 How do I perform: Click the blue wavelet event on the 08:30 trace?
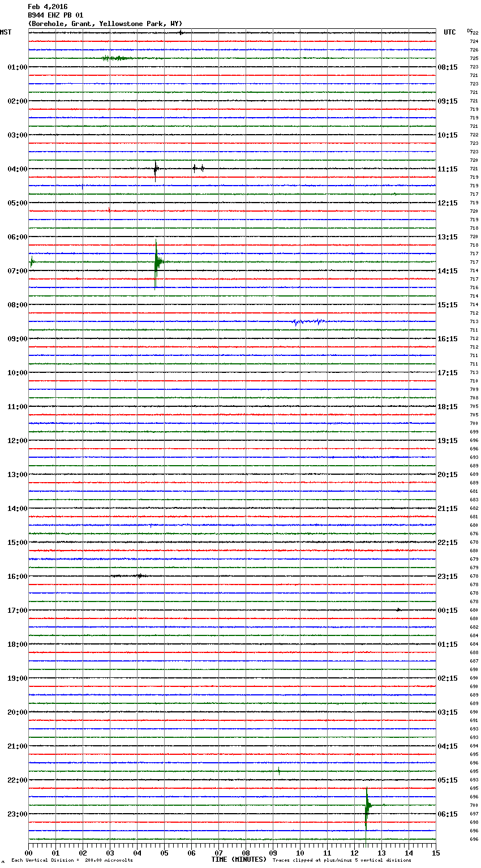[x=308, y=322]
